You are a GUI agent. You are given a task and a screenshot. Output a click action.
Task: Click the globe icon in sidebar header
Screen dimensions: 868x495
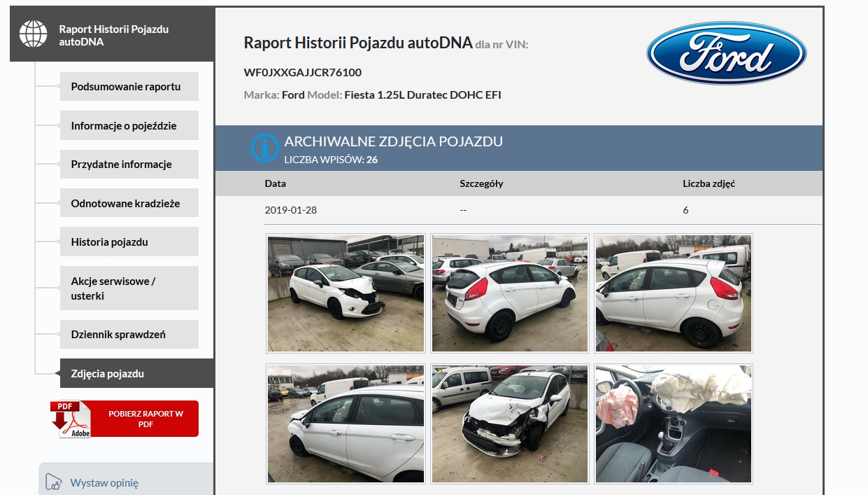34,34
